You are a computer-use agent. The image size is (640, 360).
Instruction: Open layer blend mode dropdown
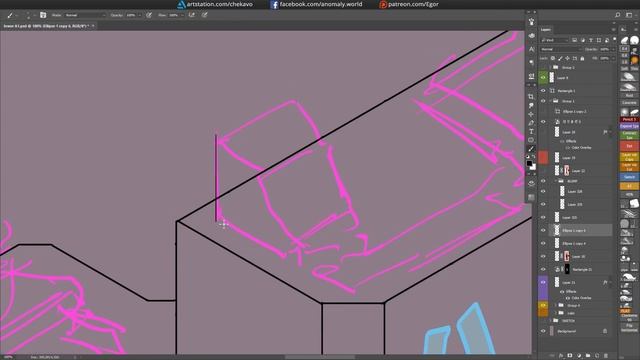561,49
